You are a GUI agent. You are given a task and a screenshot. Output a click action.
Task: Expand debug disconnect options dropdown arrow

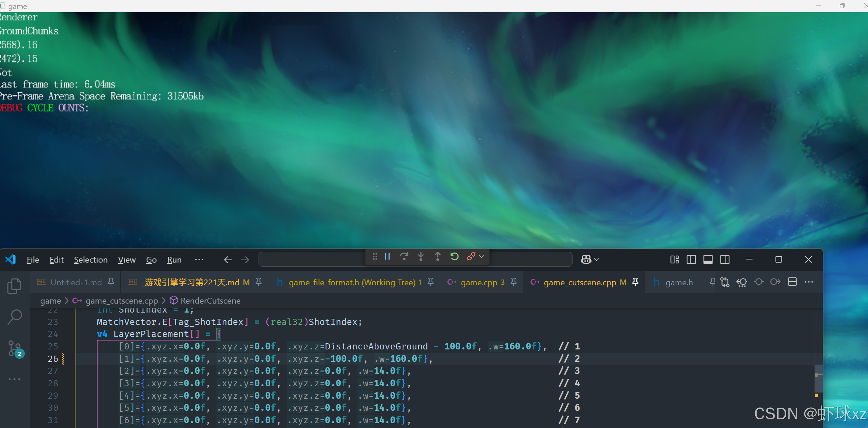482,257
